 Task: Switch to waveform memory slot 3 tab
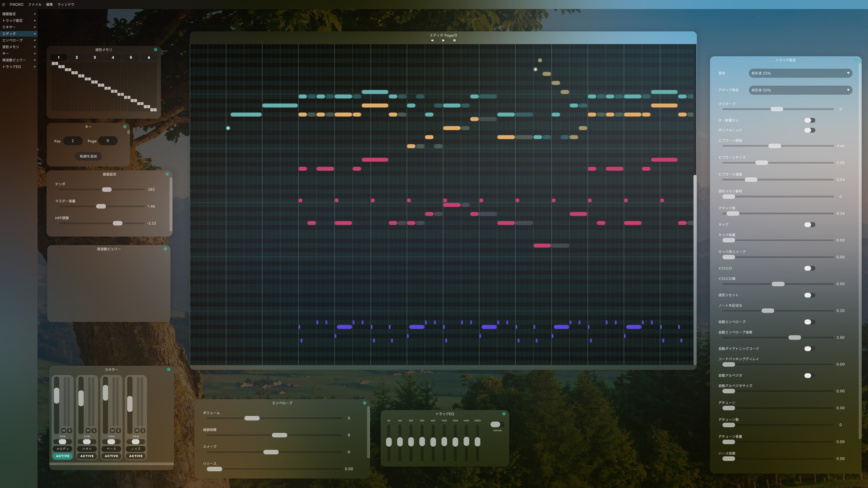pyautogui.click(x=95, y=57)
